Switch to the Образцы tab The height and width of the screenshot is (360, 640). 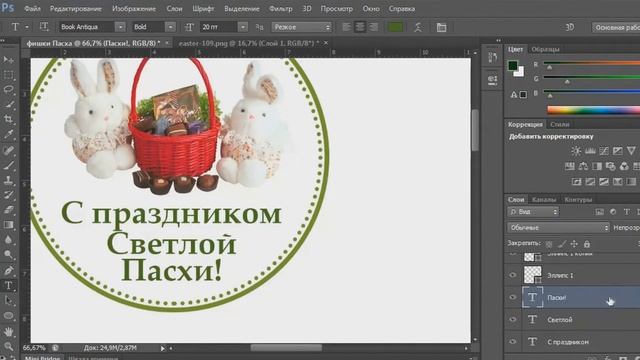point(545,49)
